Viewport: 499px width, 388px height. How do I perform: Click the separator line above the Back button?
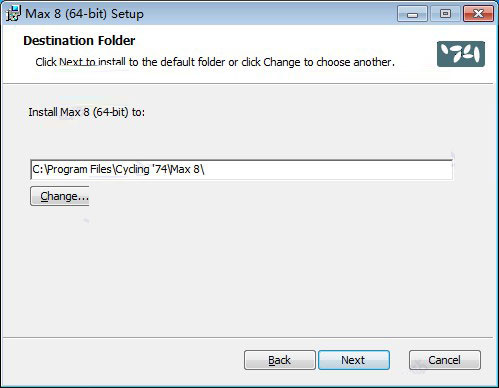click(x=248, y=337)
